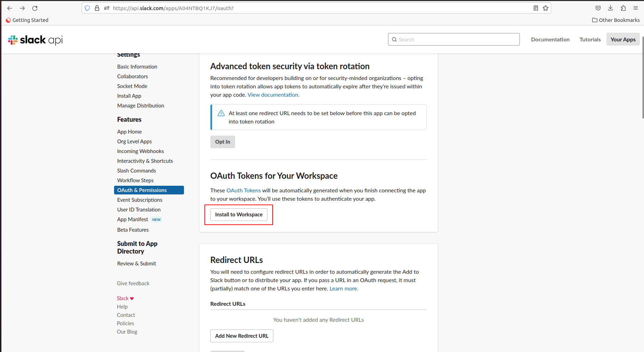
Task: Open the Other Bookmarks folder
Action: 616,20
